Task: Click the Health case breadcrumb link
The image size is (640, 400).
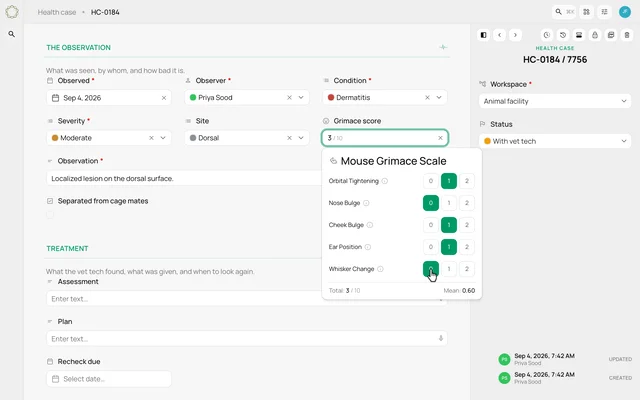Action: tap(57, 12)
